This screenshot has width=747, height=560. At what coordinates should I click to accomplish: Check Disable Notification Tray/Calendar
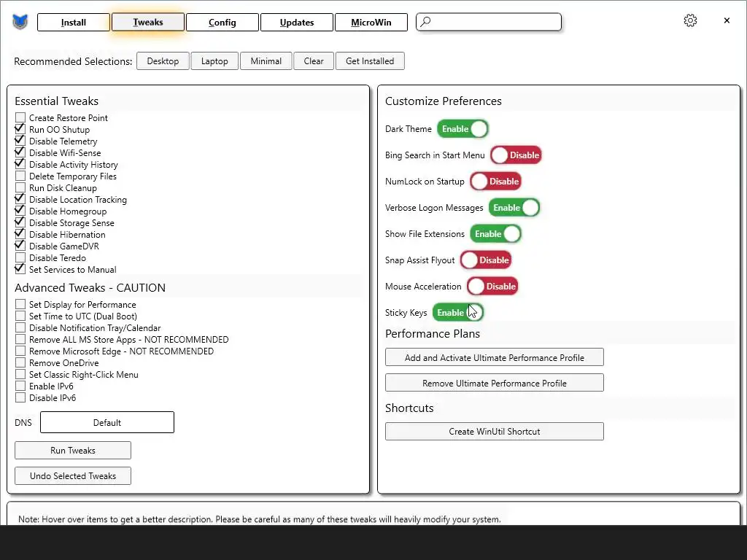[x=20, y=327]
